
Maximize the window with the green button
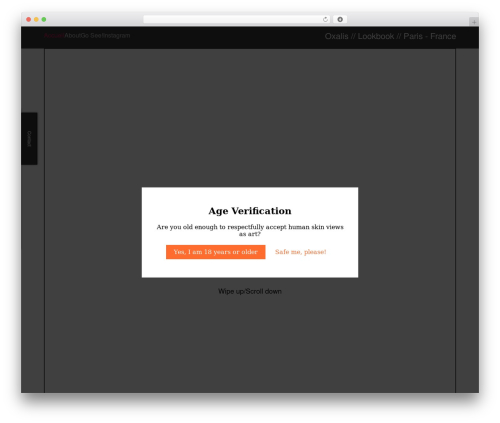44,20
